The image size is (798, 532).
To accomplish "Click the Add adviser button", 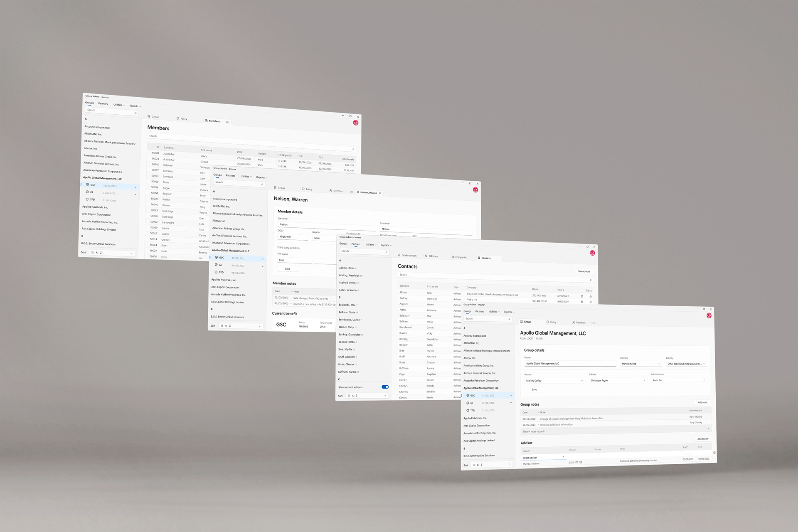I will (702, 439).
